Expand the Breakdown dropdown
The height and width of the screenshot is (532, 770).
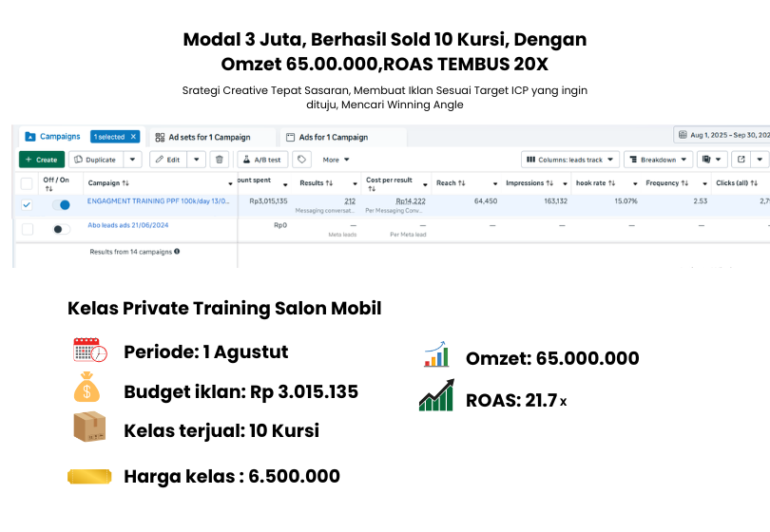tap(660, 160)
